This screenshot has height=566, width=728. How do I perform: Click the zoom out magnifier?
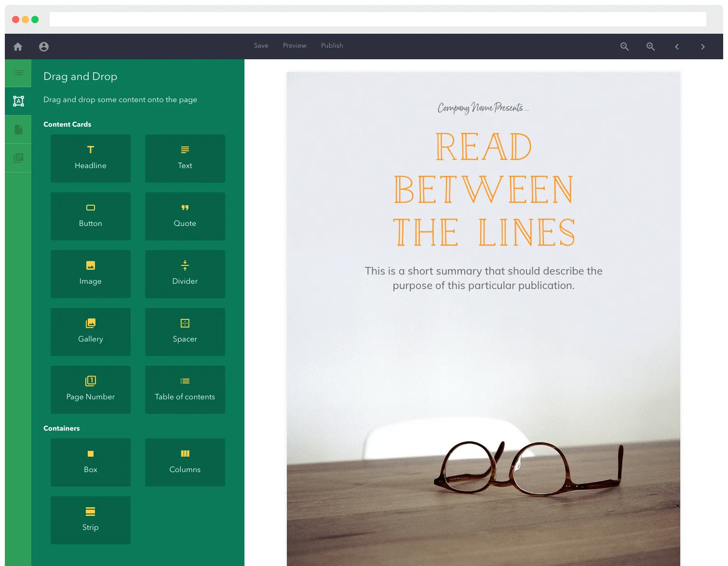pyautogui.click(x=624, y=47)
